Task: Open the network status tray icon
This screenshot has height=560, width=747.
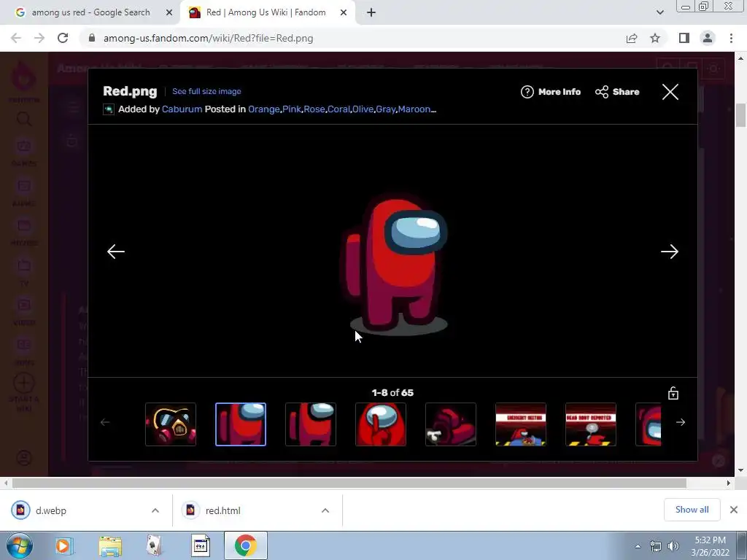Action: click(x=656, y=546)
